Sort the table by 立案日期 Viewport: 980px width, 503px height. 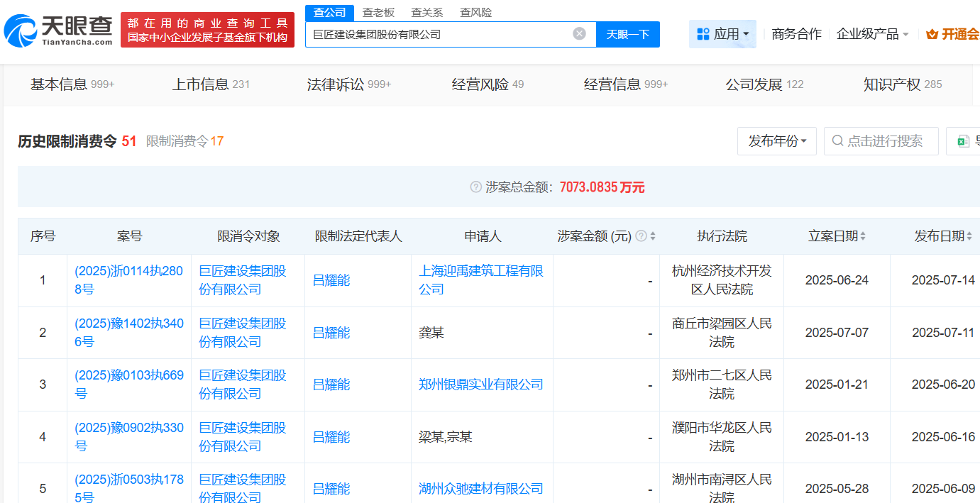[863, 236]
